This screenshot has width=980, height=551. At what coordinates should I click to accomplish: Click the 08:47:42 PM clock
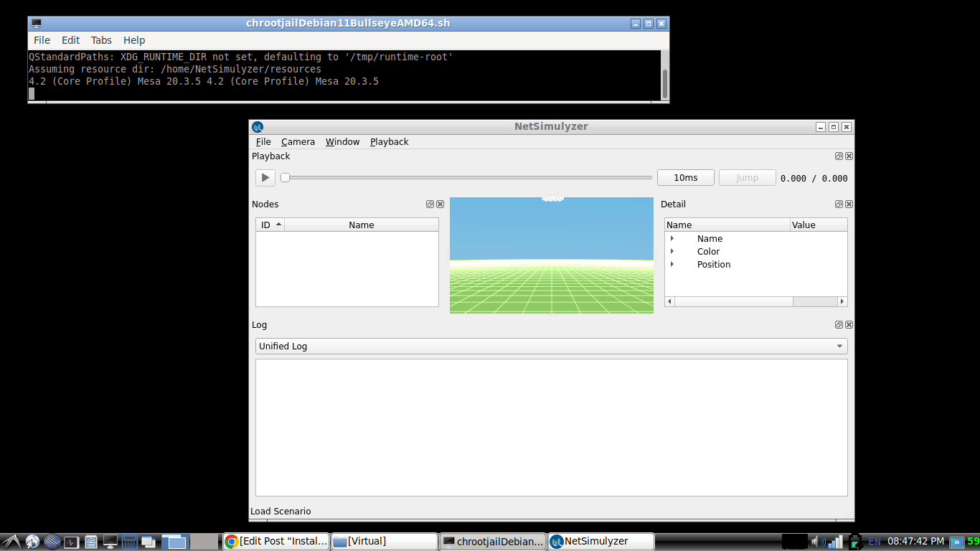915,542
